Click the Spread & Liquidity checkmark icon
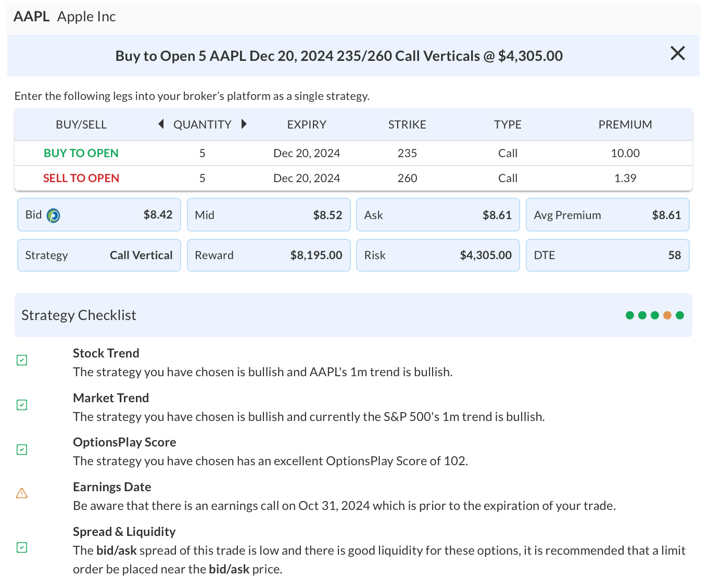708x588 pixels. tap(22, 547)
